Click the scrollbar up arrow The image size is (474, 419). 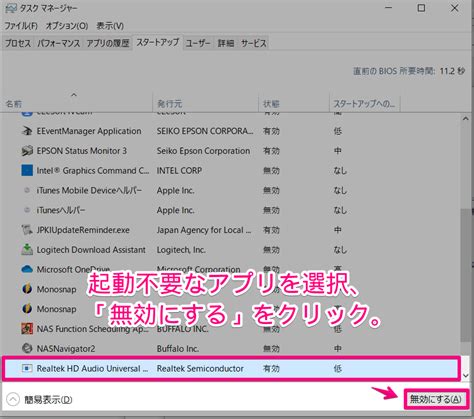(x=466, y=119)
